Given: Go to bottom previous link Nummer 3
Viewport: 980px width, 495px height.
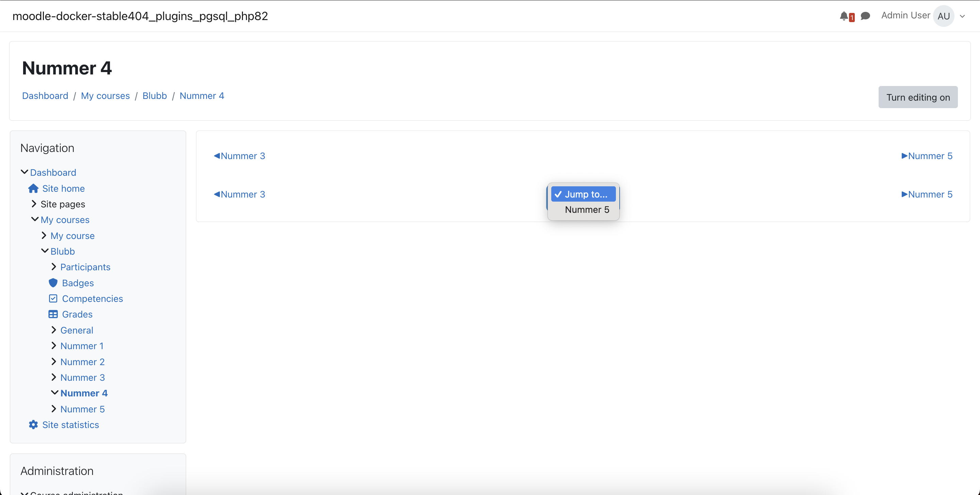Looking at the screenshot, I should (239, 194).
